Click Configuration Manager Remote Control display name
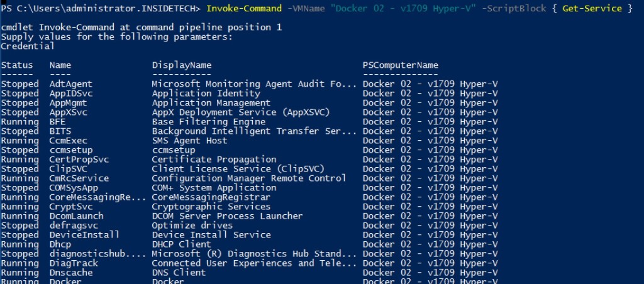This screenshot has width=644, height=284. (x=249, y=178)
